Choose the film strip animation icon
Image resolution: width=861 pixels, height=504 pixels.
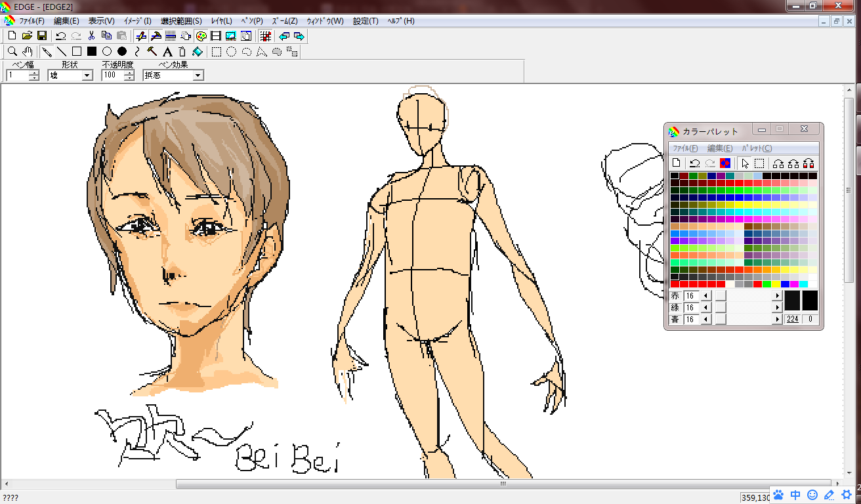click(216, 36)
